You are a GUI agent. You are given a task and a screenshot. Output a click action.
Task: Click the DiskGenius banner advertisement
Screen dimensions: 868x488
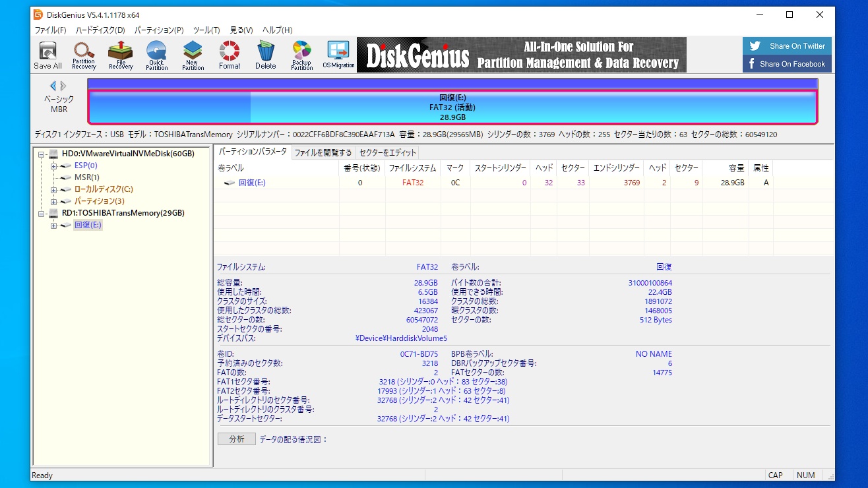pos(522,55)
